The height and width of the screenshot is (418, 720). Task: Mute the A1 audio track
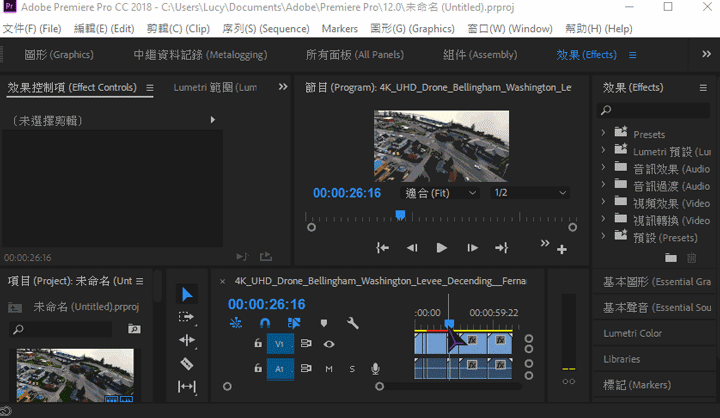point(329,369)
